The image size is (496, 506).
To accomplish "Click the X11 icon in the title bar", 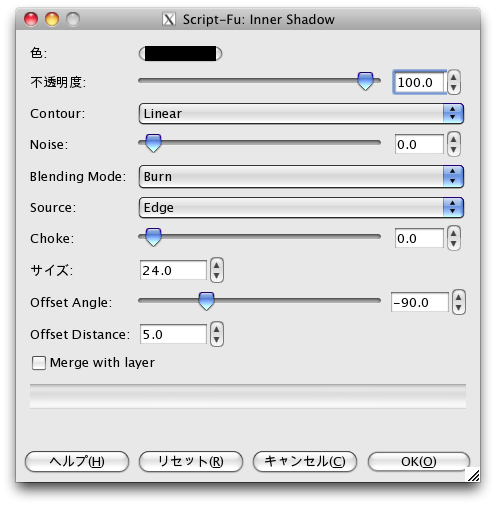I will pyautogui.click(x=169, y=19).
